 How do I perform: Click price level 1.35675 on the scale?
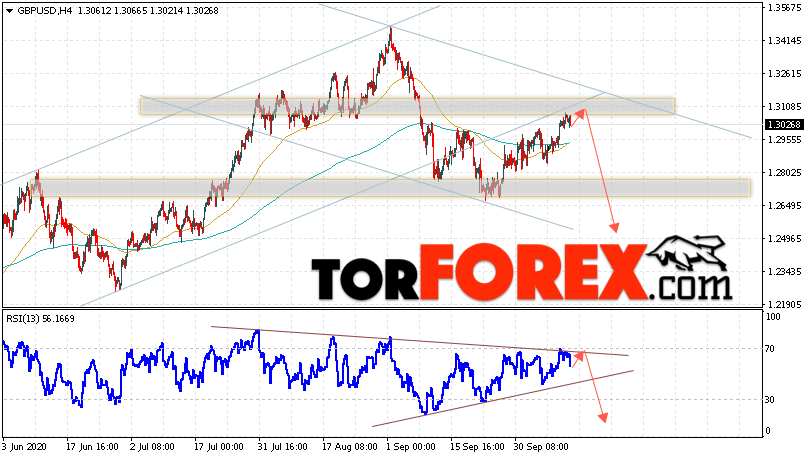point(784,8)
